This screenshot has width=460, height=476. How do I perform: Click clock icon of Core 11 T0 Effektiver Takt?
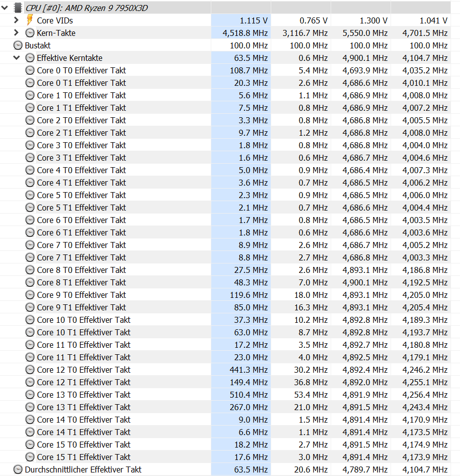coord(30,345)
